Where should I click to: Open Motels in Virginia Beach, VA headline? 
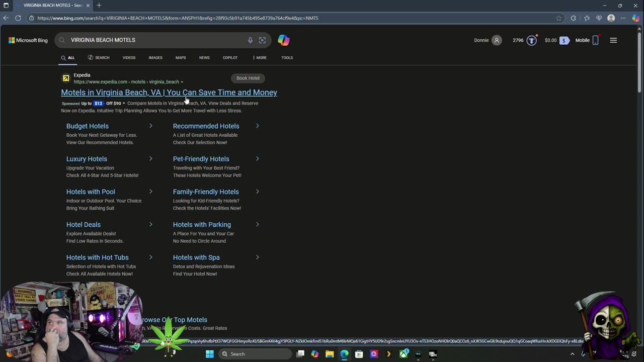tap(169, 93)
